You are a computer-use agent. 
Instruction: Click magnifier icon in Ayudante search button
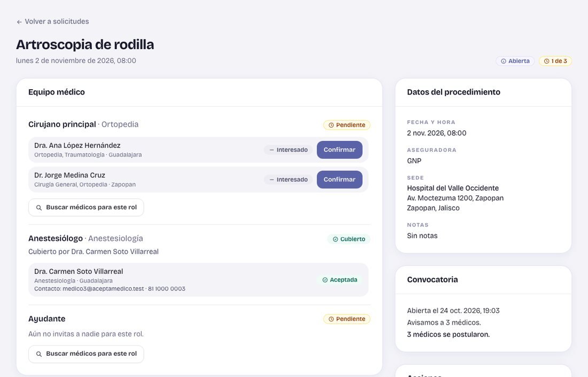(x=39, y=354)
